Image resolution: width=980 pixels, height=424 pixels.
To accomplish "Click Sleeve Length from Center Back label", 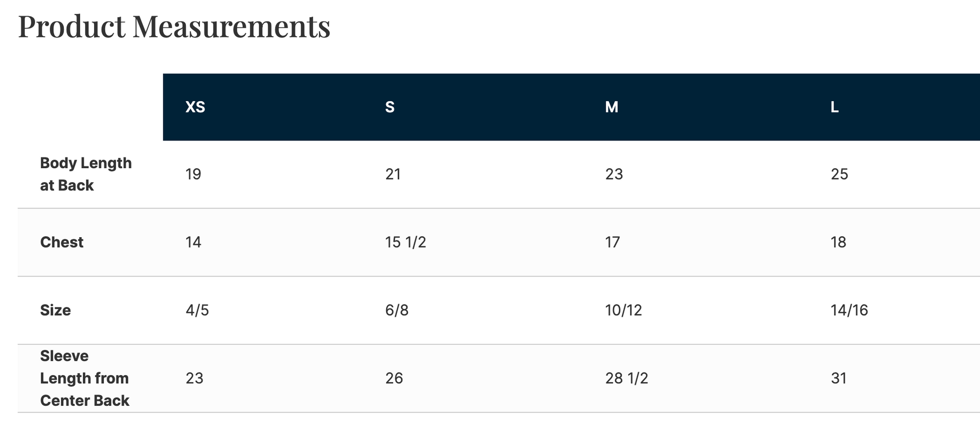I will coord(85,378).
